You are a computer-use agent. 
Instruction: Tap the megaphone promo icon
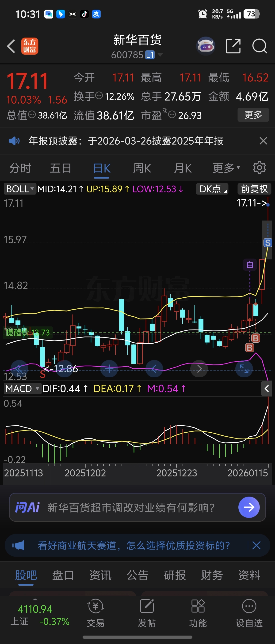click(18, 545)
